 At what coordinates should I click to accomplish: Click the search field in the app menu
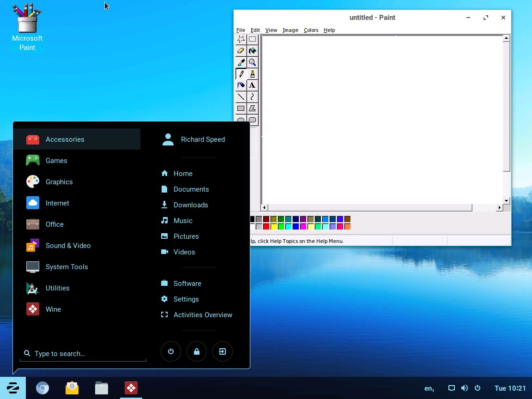(83, 353)
